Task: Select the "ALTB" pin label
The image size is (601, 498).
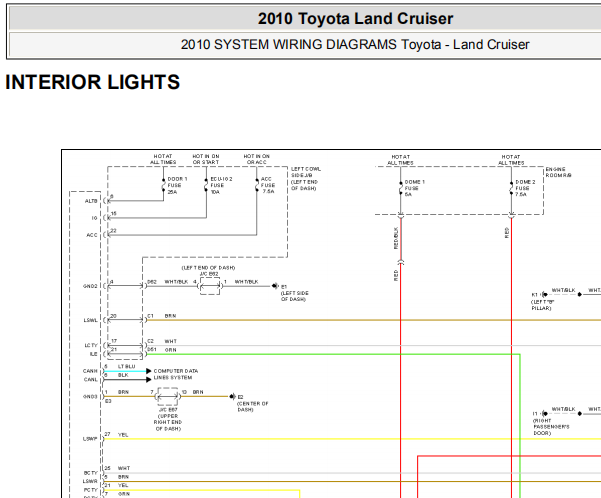Action: (91, 201)
